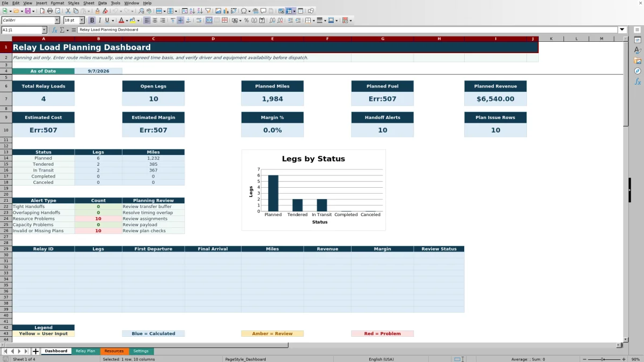Insert an image with the image icon

pyautogui.click(x=218, y=11)
